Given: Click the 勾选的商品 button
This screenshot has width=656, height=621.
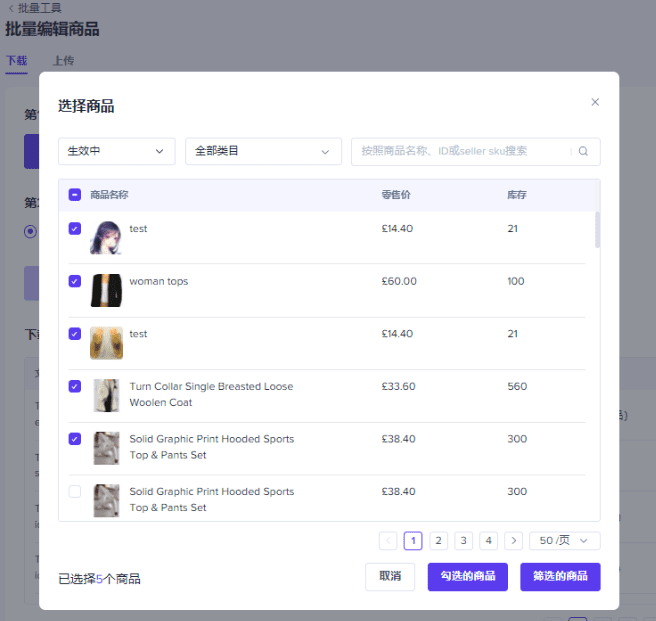Looking at the screenshot, I should (x=468, y=577).
